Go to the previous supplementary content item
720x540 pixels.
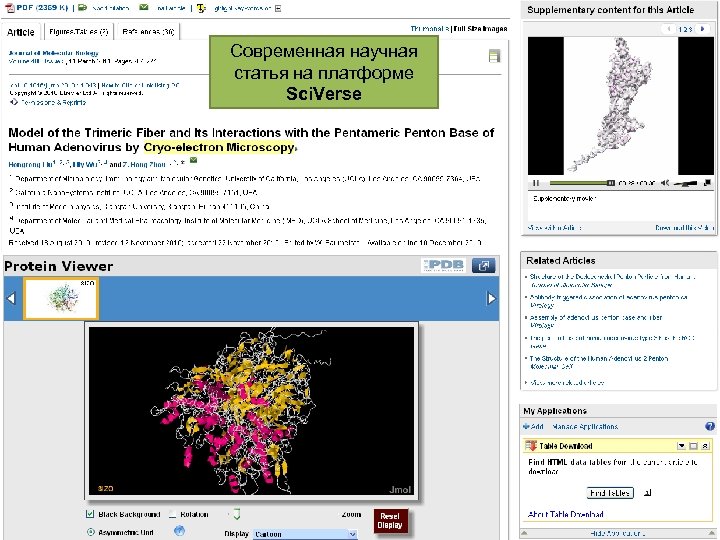[669, 28]
